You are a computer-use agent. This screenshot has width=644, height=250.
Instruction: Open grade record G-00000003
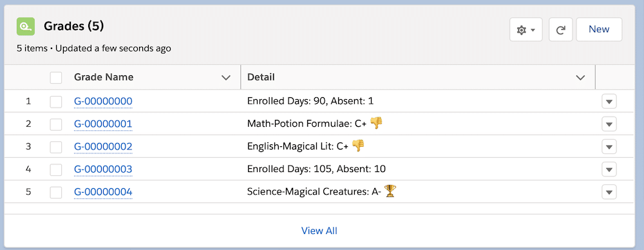[x=103, y=169]
